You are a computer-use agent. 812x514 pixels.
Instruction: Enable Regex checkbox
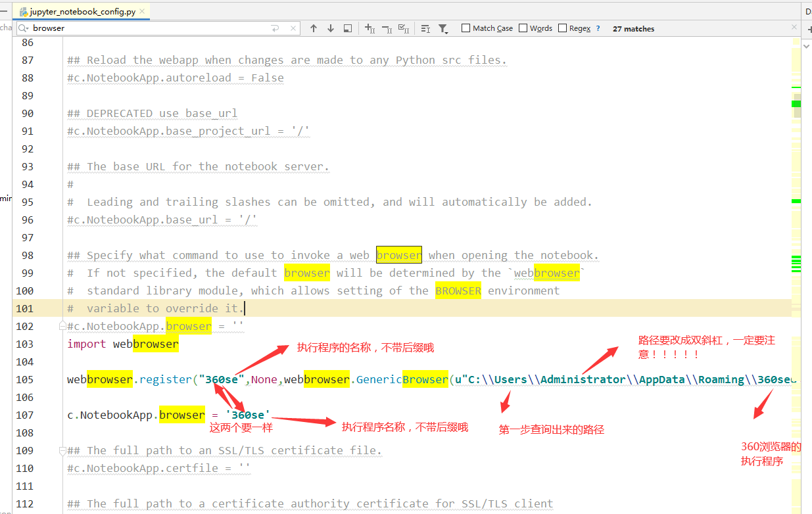(563, 28)
